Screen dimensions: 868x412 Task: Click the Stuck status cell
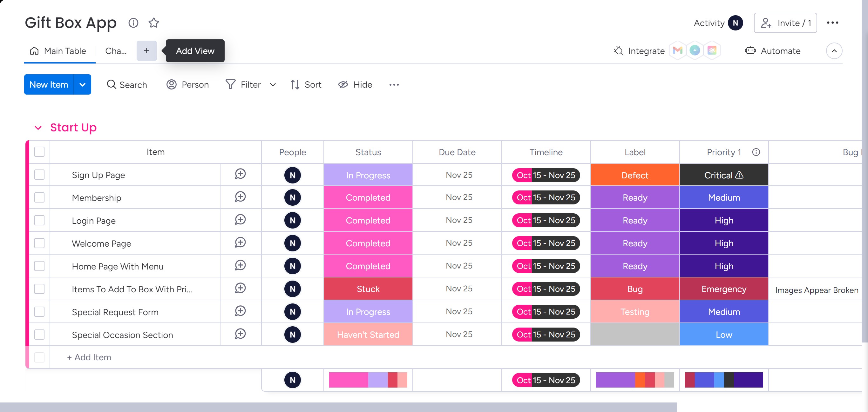pyautogui.click(x=368, y=289)
